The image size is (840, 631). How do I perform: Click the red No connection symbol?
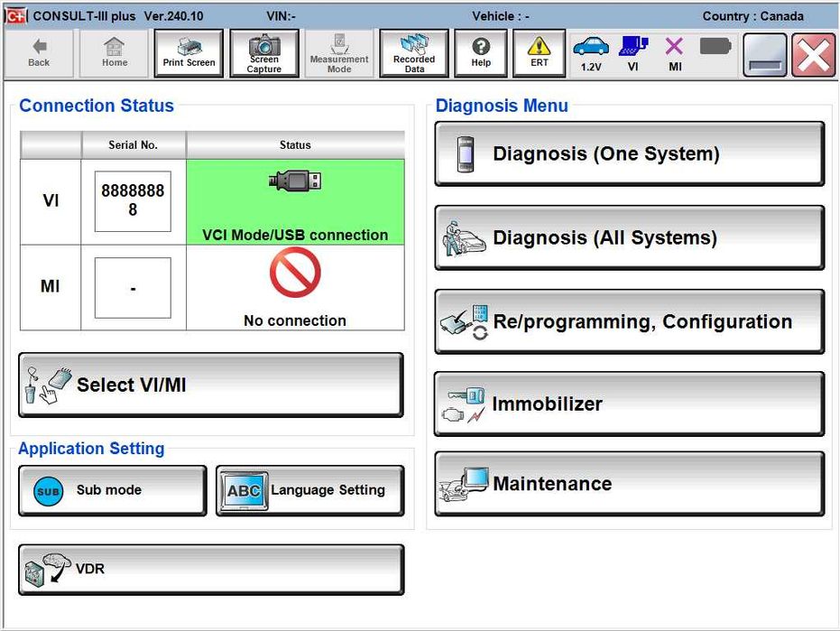tap(295, 273)
